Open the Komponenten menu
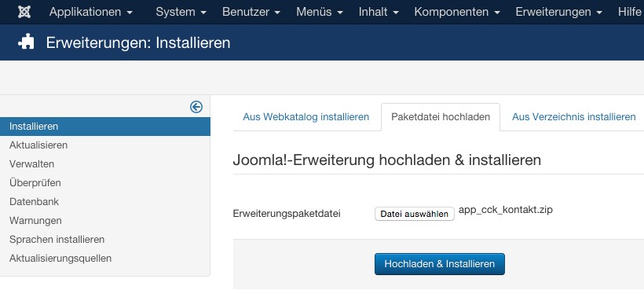The height and width of the screenshot is (301, 644). [x=457, y=12]
